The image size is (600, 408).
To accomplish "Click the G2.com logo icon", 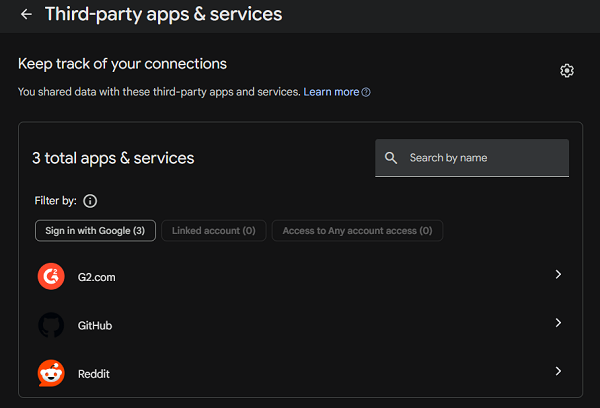I will [51, 276].
